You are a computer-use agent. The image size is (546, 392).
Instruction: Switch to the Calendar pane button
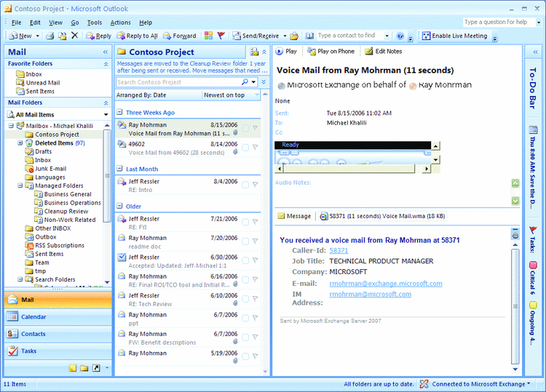coord(33,317)
